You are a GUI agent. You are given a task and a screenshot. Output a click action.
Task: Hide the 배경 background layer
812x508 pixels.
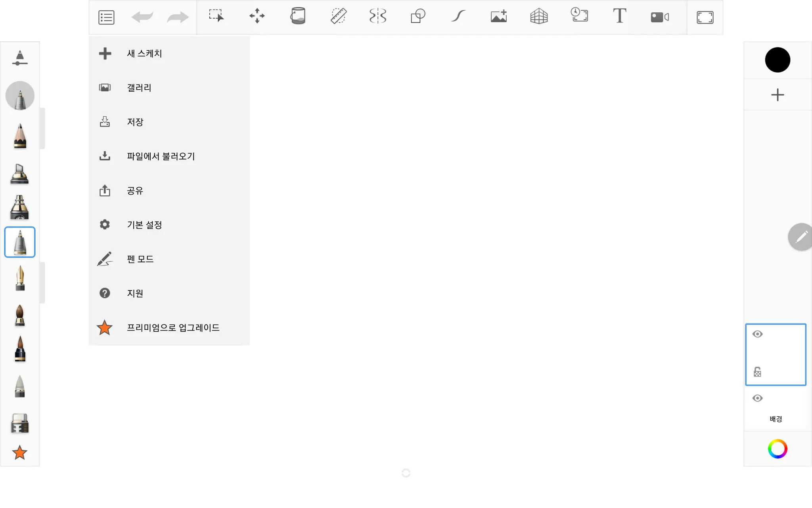point(757,398)
